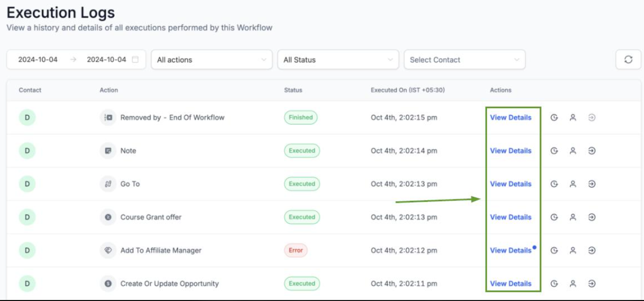Click the enter-arrow icon in the Removed by row
The image size is (644, 301).
(x=592, y=118)
